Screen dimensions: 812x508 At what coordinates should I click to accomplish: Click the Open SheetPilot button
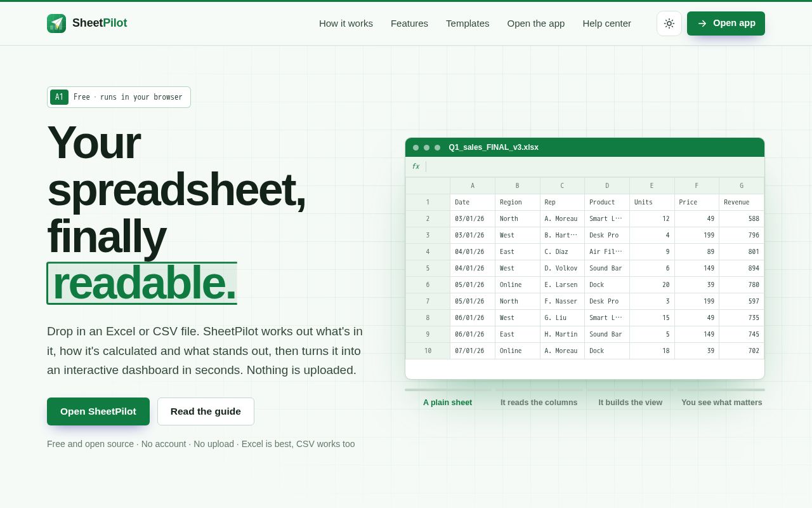coord(98,411)
